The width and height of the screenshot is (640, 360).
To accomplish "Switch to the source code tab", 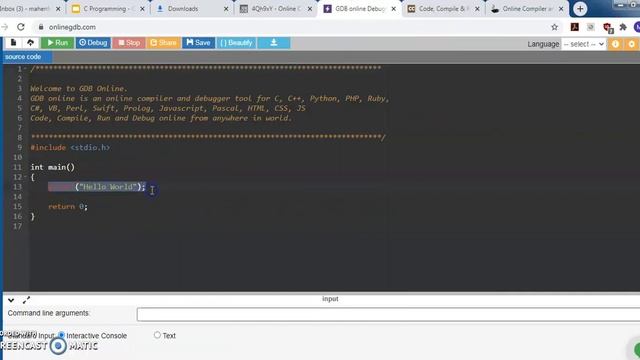I will [x=23, y=57].
